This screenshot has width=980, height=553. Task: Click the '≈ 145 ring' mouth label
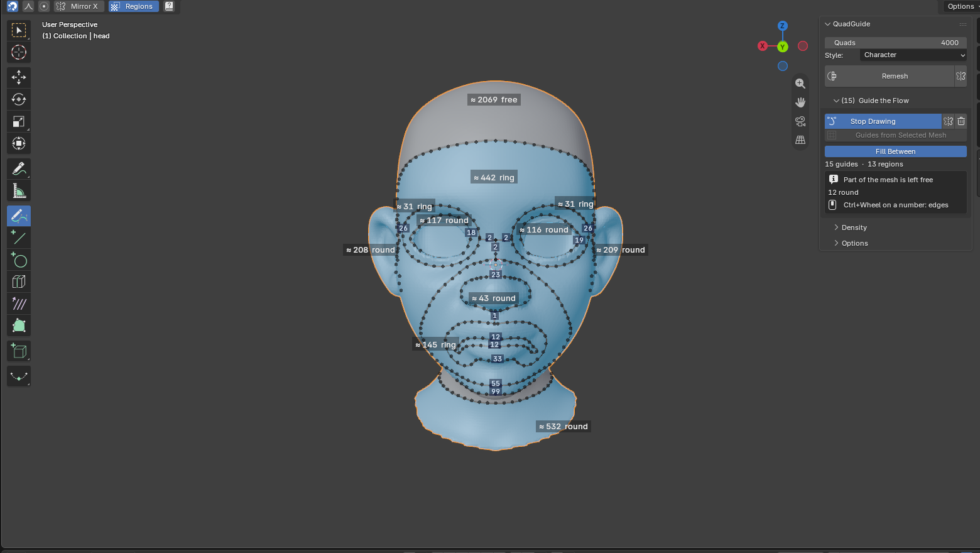pos(435,345)
